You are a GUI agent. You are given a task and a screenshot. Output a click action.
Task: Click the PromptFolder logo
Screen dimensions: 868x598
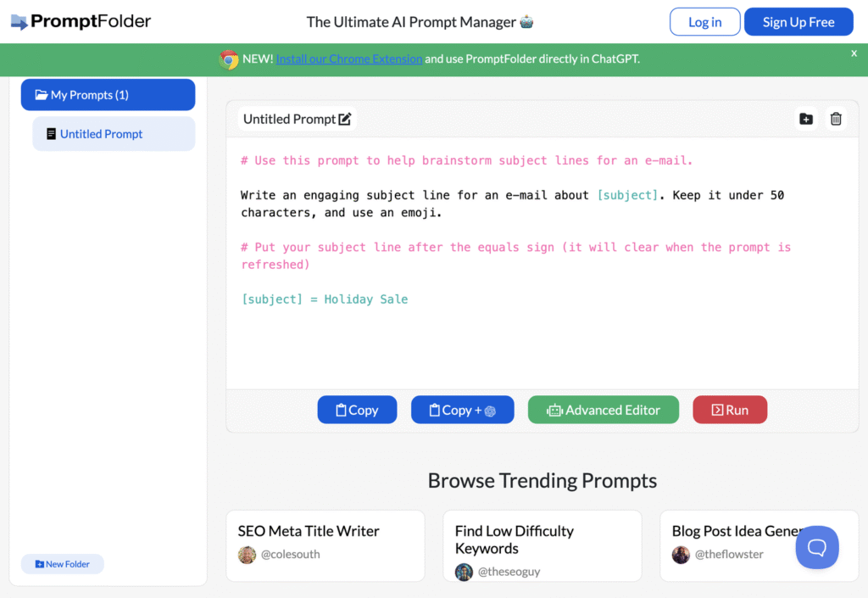pyautogui.click(x=81, y=21)
